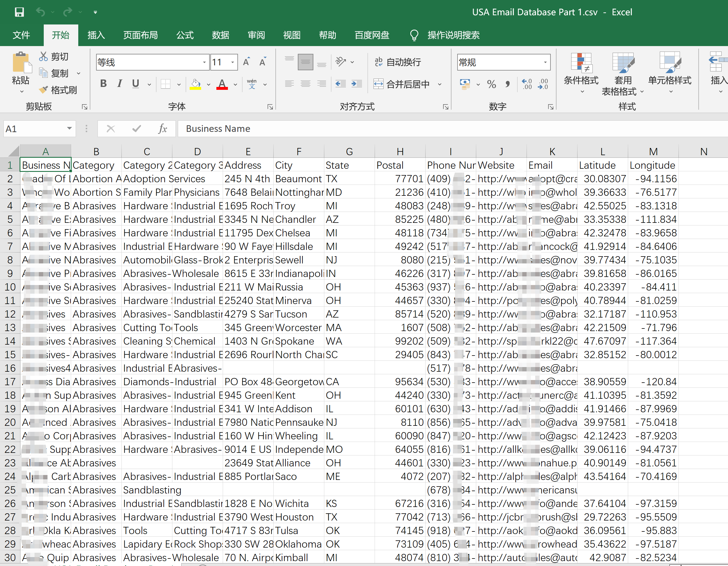Click the Undo arrow icon

(40, 12)
